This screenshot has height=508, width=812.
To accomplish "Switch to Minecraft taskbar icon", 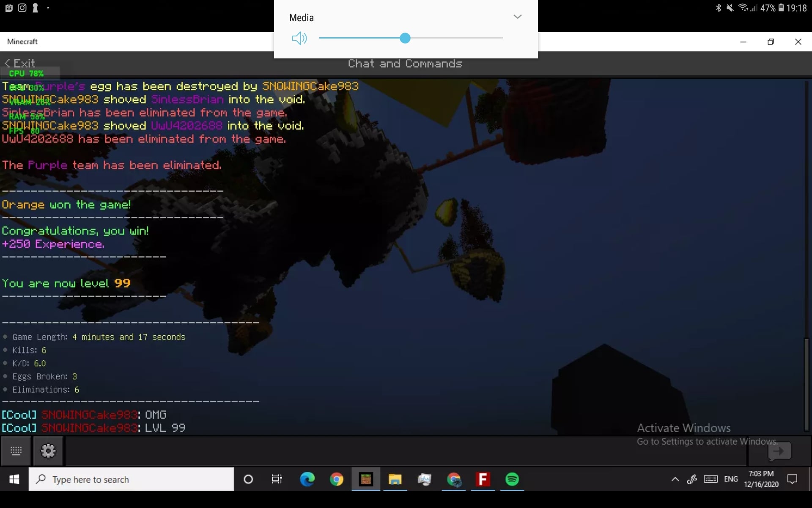I will click(366, 479).
